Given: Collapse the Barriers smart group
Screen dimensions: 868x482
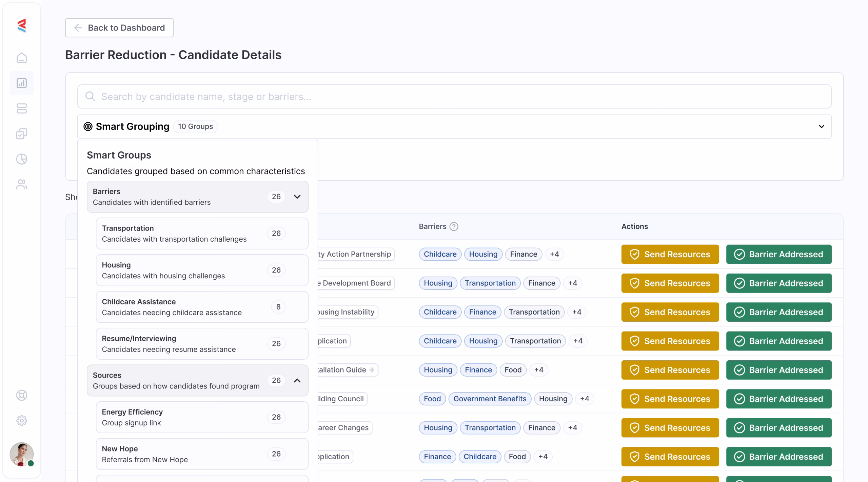Looking at the screenshot, I should tap(297, 197).
